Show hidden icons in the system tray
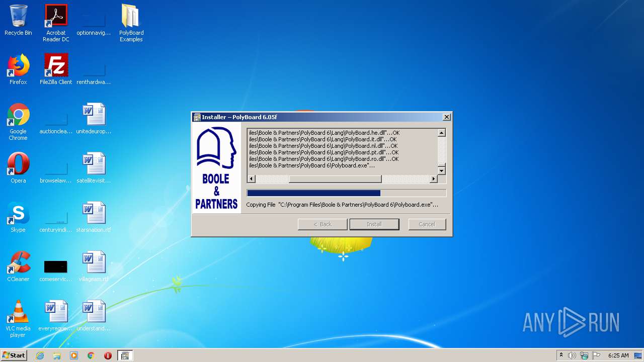 (561, 355)
